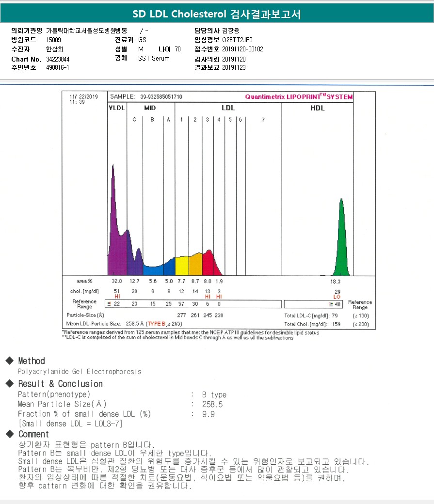Click the 'HDL' column header
Screen dimensions: 434x504
coord(318,108)
